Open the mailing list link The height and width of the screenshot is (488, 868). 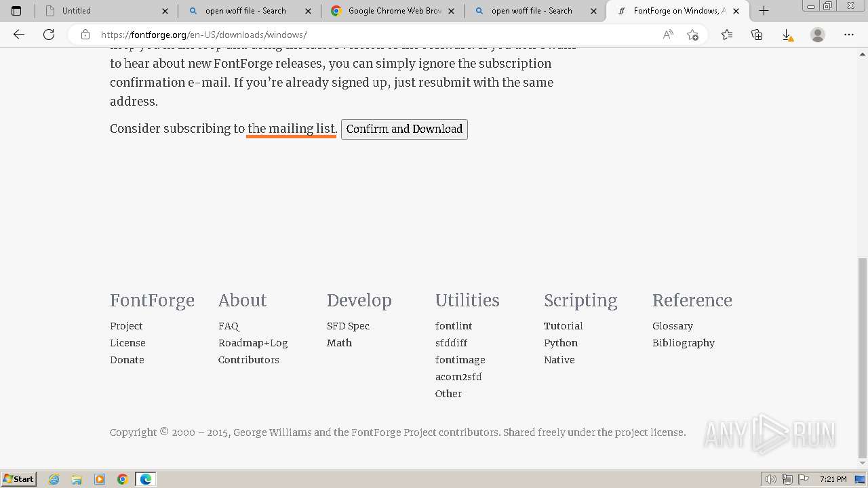click(292, 129)
